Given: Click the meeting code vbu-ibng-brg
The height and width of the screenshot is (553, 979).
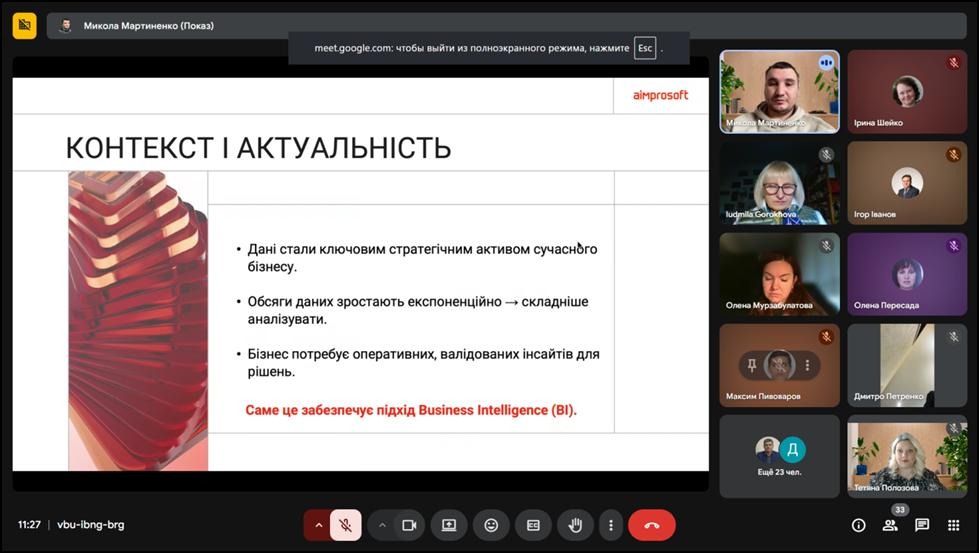Looking at the screenshot, I should coord(91,525).
